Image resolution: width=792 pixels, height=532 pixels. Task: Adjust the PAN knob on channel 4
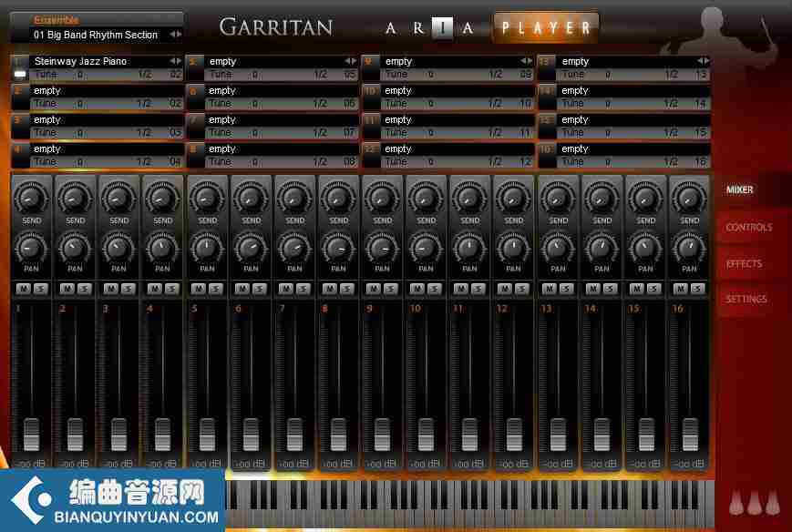coord(162,247)
